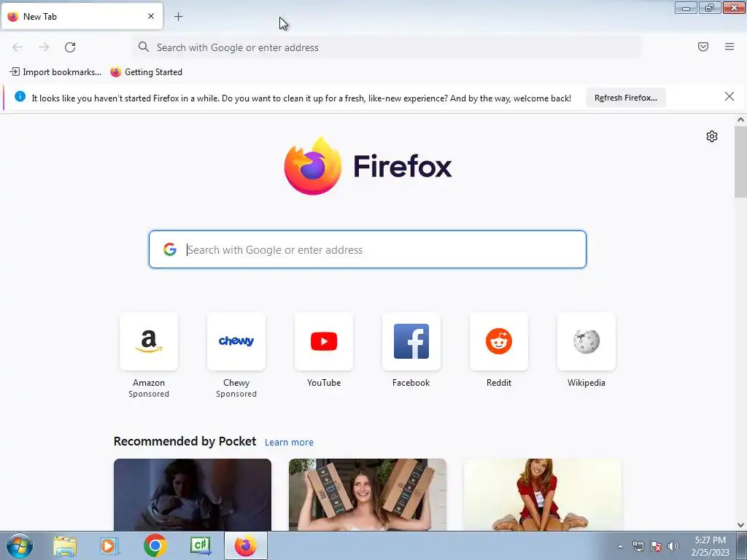Click the network tray icon
747x560 pixels.
pos(638,546)
